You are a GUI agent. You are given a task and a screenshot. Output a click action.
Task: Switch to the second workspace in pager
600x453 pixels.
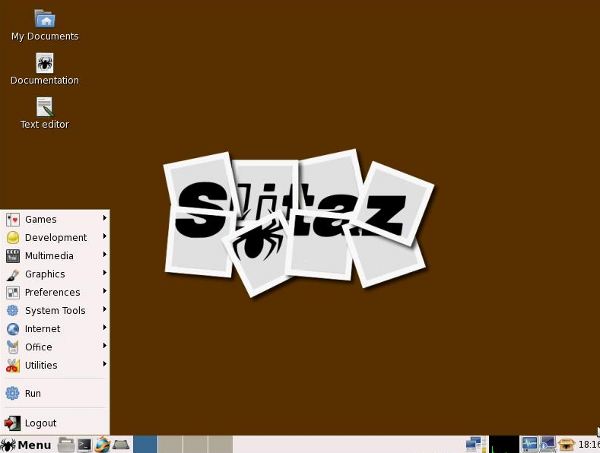click(x=170, y=445)
